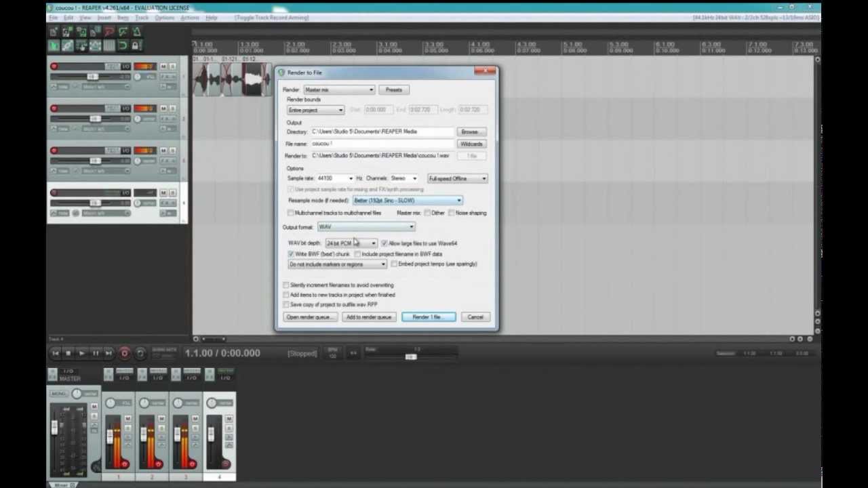Image resolution: width=868 pixels, height=488 pixels.
Task: Click mixer channel 2 record arm button
Action: click(159, 464)
